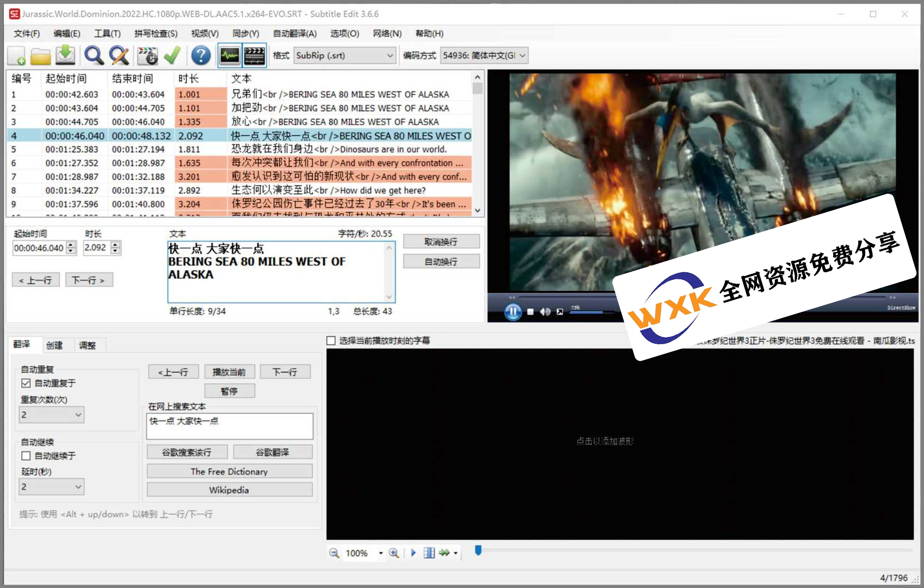
Task: Click the 播放当前 button
Action: coord(229,372)
